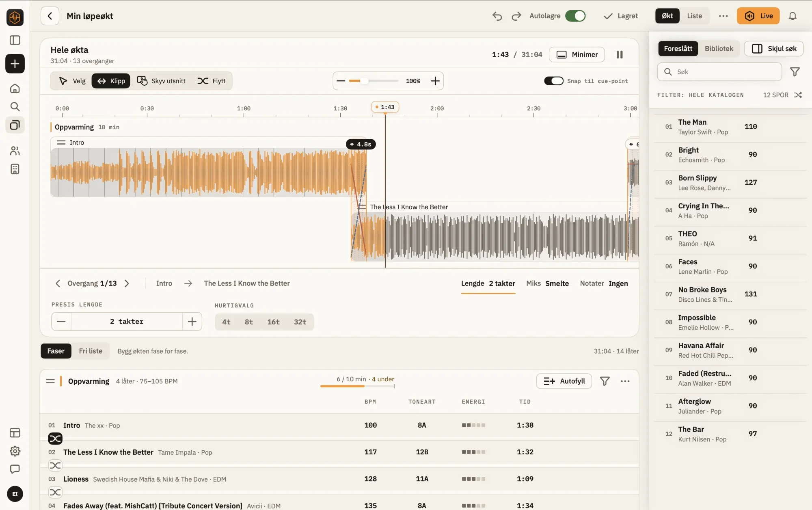Screen dimensions: 812x510
Task: Increase zoom with the plus button
Action: 435,81
